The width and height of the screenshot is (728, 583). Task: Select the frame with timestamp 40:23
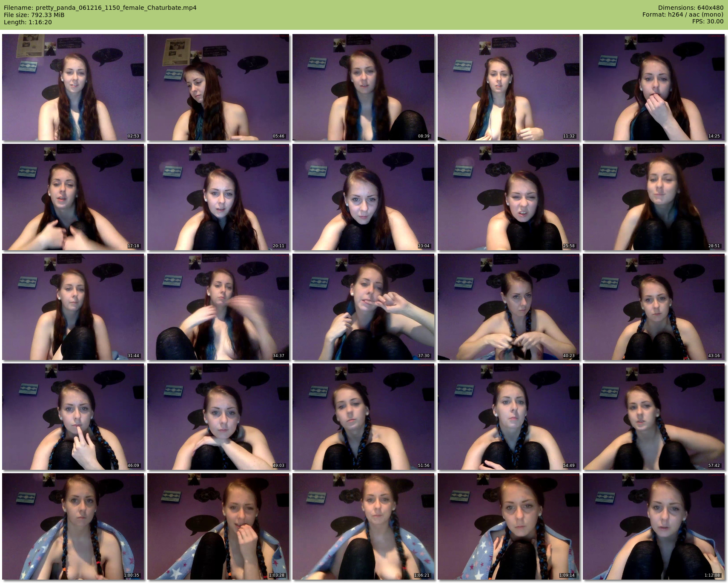[509, 307]
